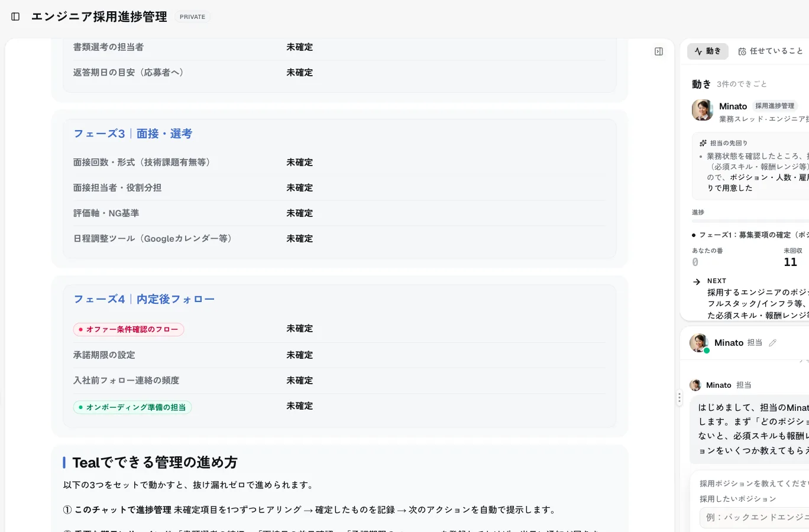Viewport: 809px width, 532px height.
Task: Click the 3件のできごと label
Action: pyautogui.click(x=742, y=84)
